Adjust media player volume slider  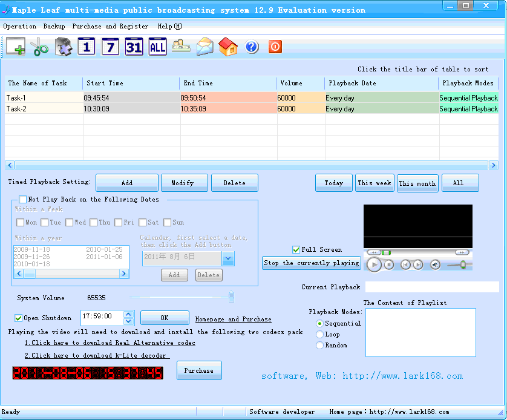click(463, 265)
